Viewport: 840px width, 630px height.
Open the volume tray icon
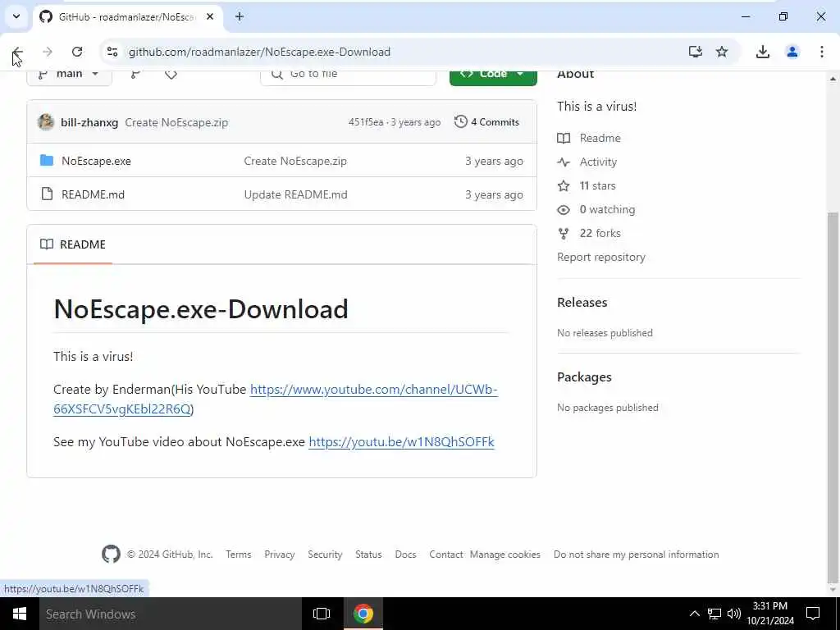coord(734,614)
